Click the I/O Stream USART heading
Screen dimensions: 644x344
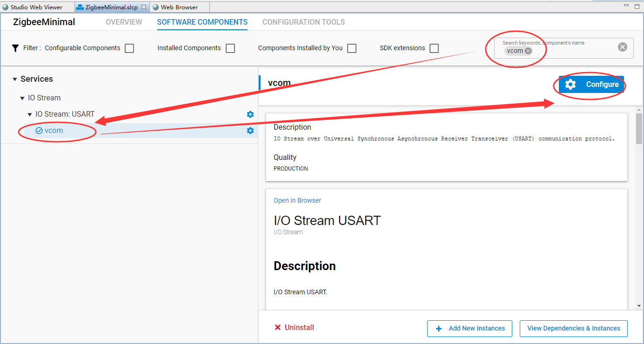click(x=327, y=220)
